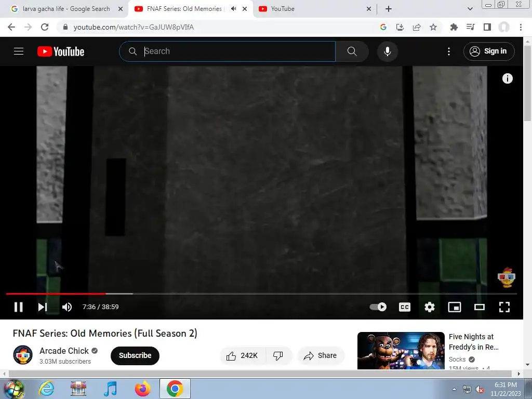
Task: Skip to next video
Action: [x=43, y=307]
